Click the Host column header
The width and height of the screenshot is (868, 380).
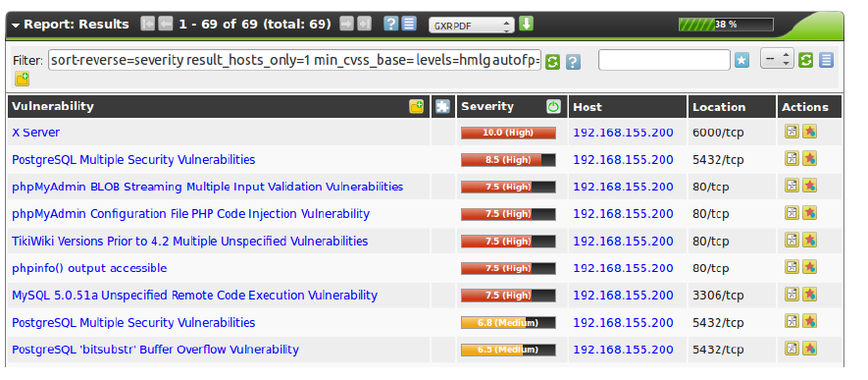pyautogui.click(x=587, y=107)
